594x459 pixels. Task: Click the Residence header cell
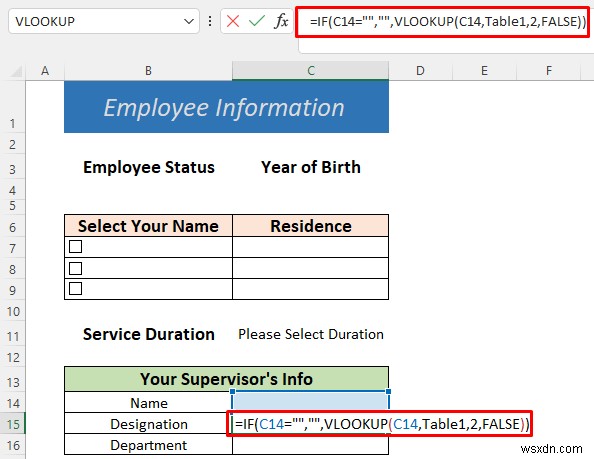click(x=311, y=226)
